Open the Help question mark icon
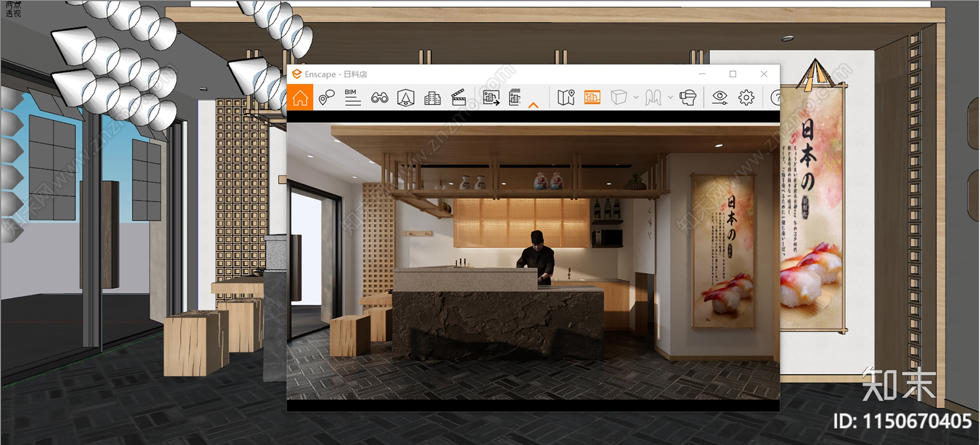The image size is (980, 445). pos(775,97)
